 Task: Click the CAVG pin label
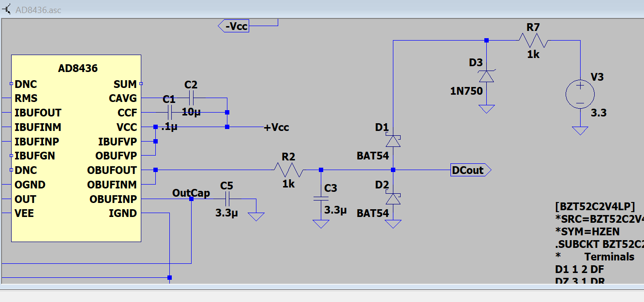tap(123, 99)
